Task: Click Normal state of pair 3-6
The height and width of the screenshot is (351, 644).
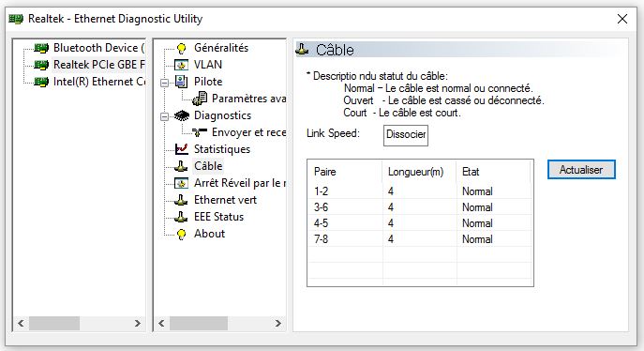Action: [x=477, y=207]
